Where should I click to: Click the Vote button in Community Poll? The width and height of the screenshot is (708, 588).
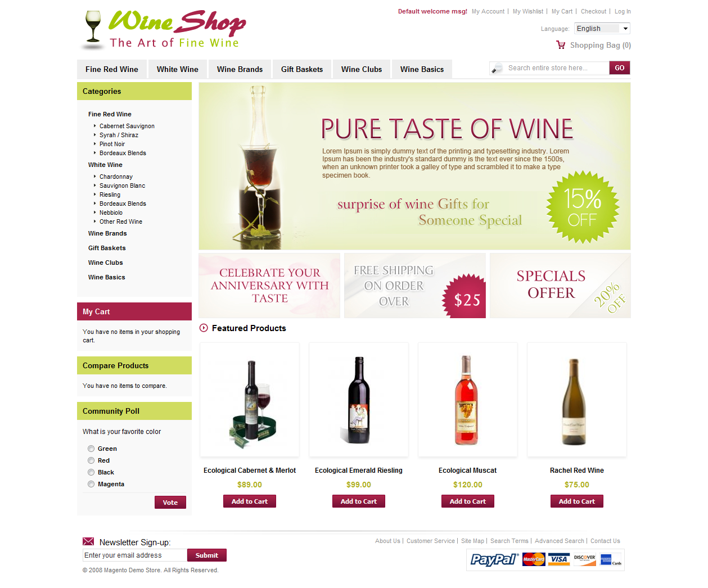coord(170,503)
